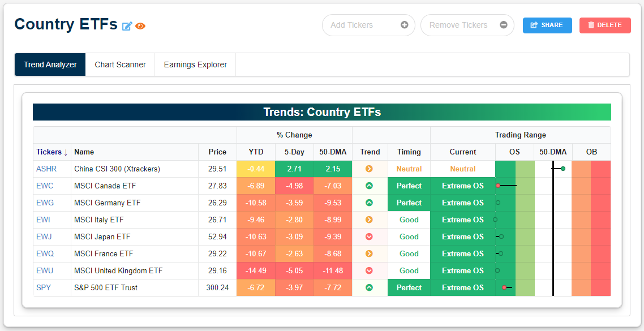Image resolution: width=644 pixels, height=331 pixels.
Task: Open the SPY ticker link
Action: click(x=44, y=287)
